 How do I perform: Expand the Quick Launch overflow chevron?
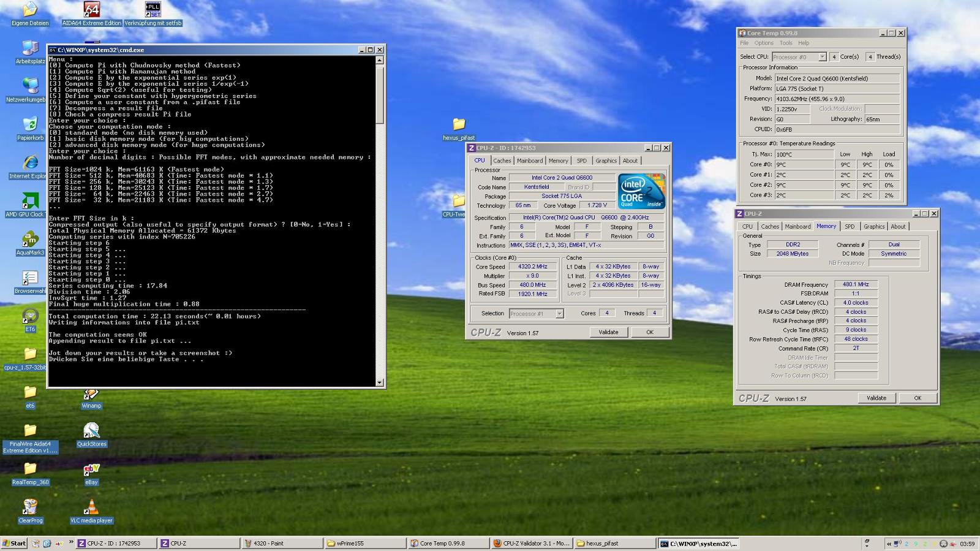(x=71, y=542)
